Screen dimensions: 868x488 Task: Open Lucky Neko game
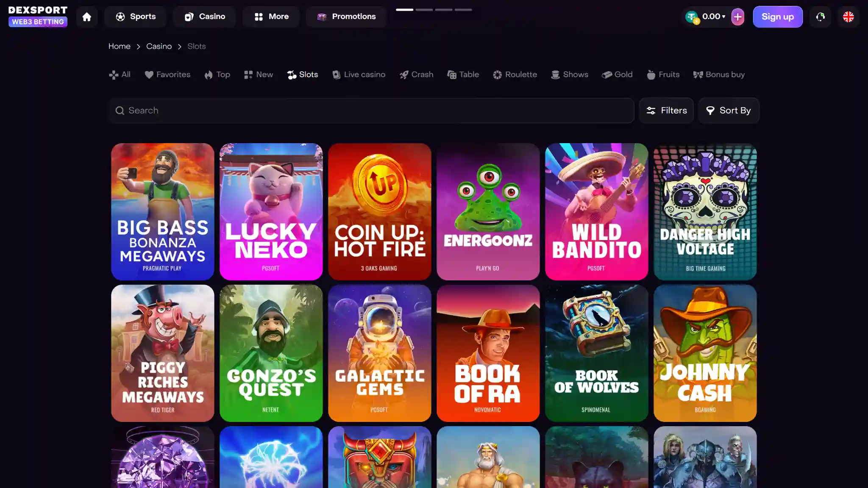pyautogui.click(x=271, y=212)
